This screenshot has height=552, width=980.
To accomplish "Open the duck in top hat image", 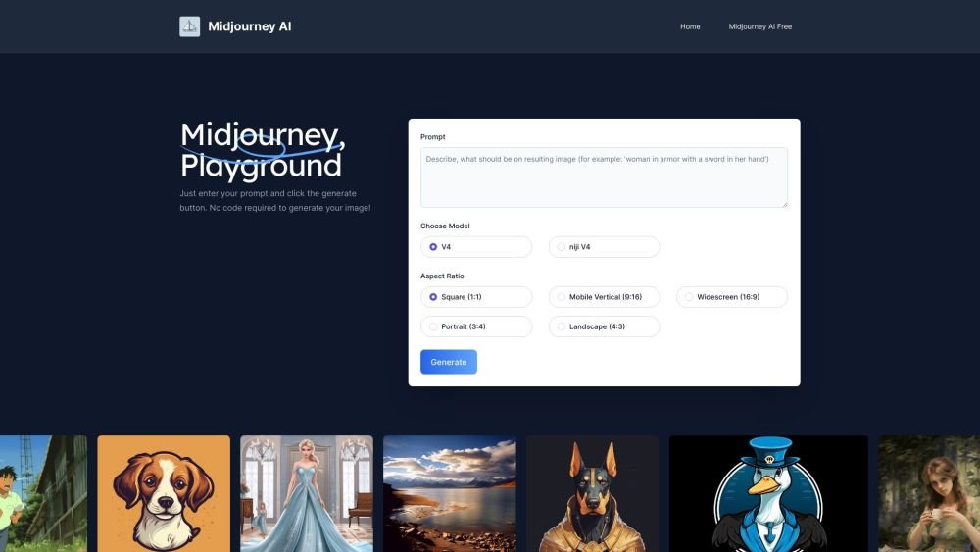I will click(x=768, y=494).
